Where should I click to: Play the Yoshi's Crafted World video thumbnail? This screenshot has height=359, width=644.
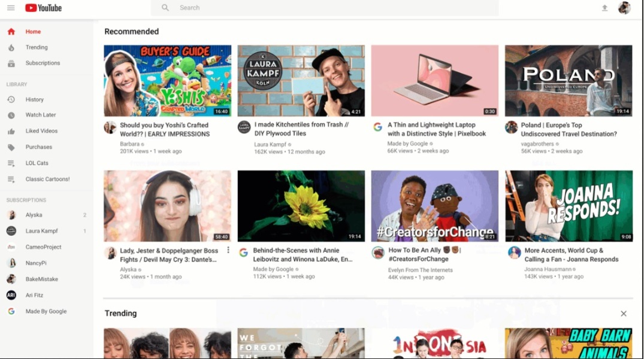pyautogui.click(x=167, y=81)
